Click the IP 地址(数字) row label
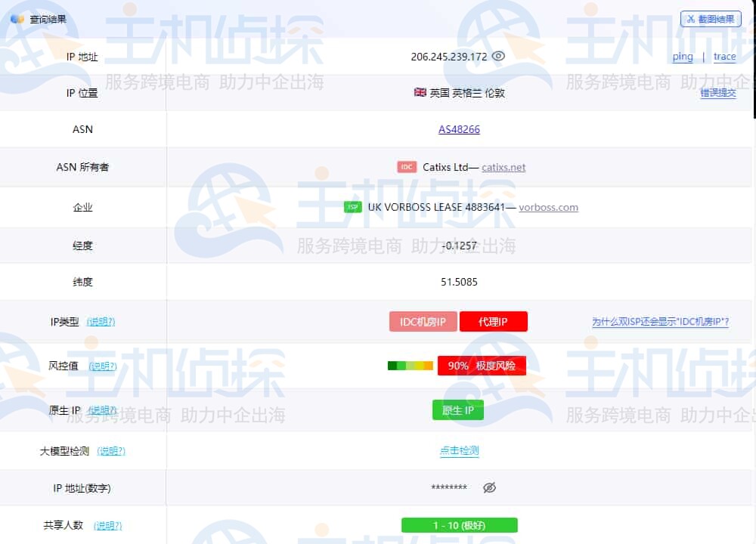 82,488
